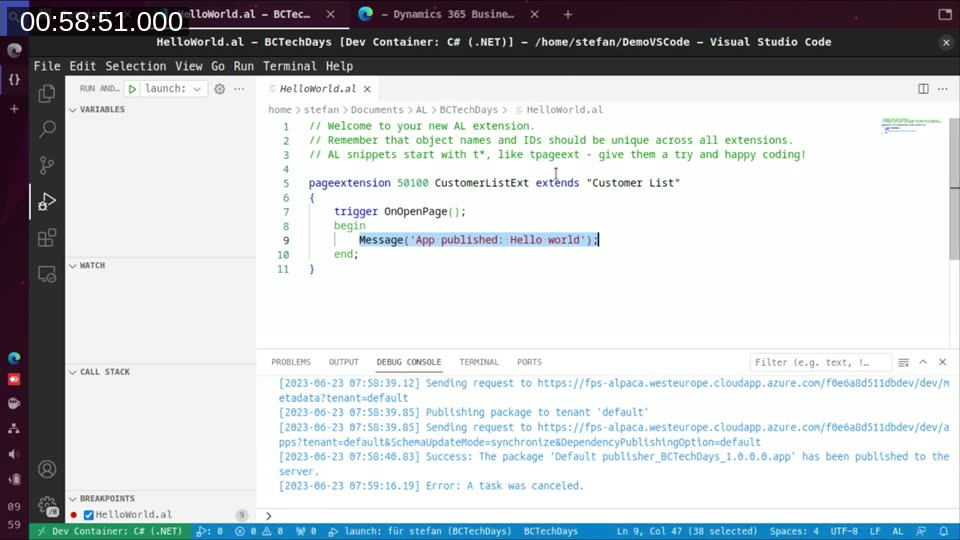Click the stefan breadcrumb segment
The width and height of the screenshot is (960, 540).
pyautogui.click(x=321, y=110)
